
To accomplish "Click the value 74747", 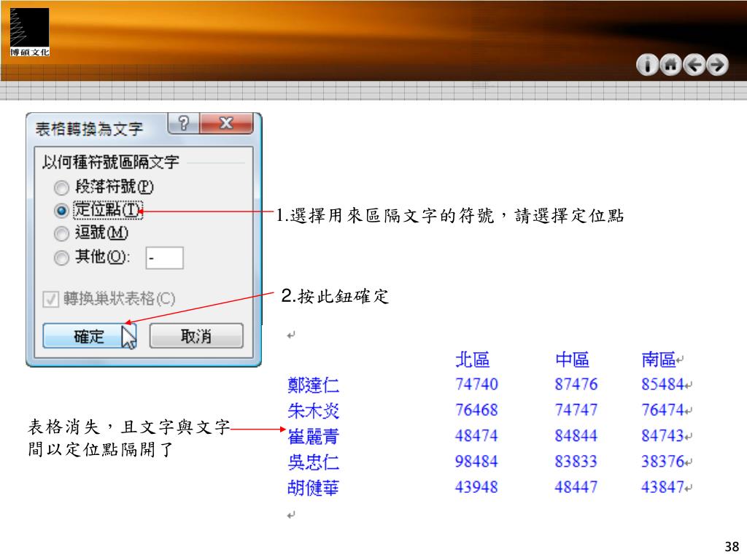I will pos(576,410).
